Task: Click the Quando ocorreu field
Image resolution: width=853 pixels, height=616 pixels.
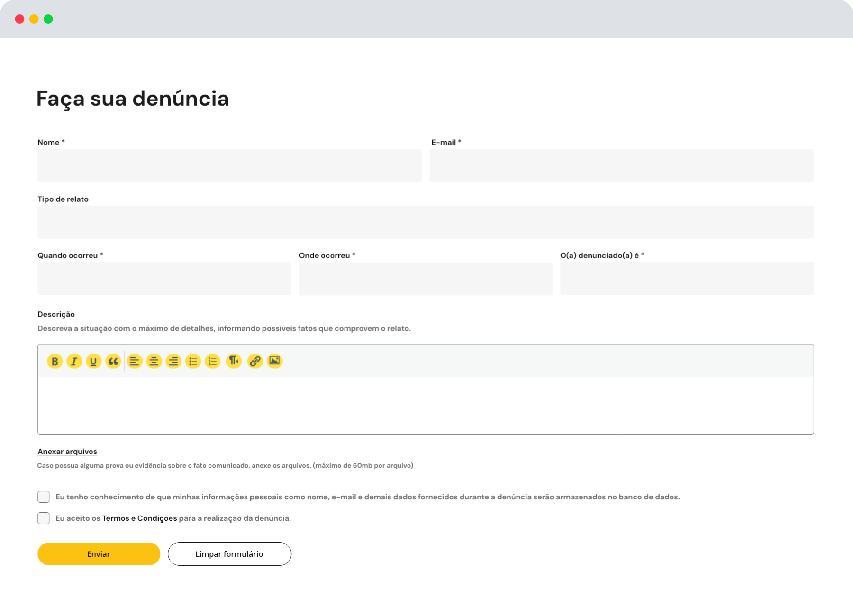Action: [164, 279]
